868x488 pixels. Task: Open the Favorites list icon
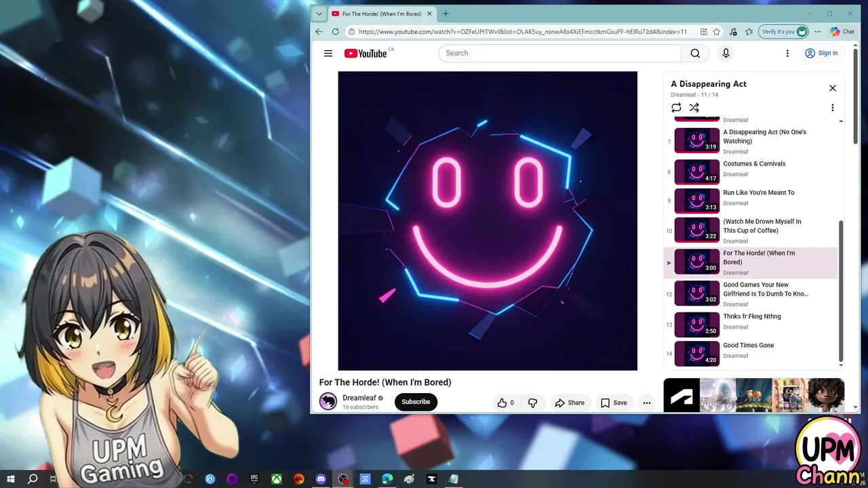749,32
